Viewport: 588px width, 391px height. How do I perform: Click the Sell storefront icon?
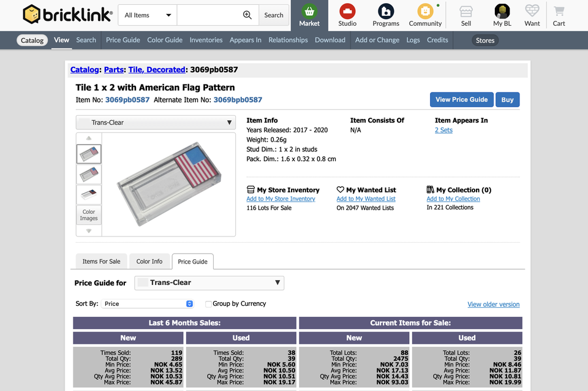466,11
